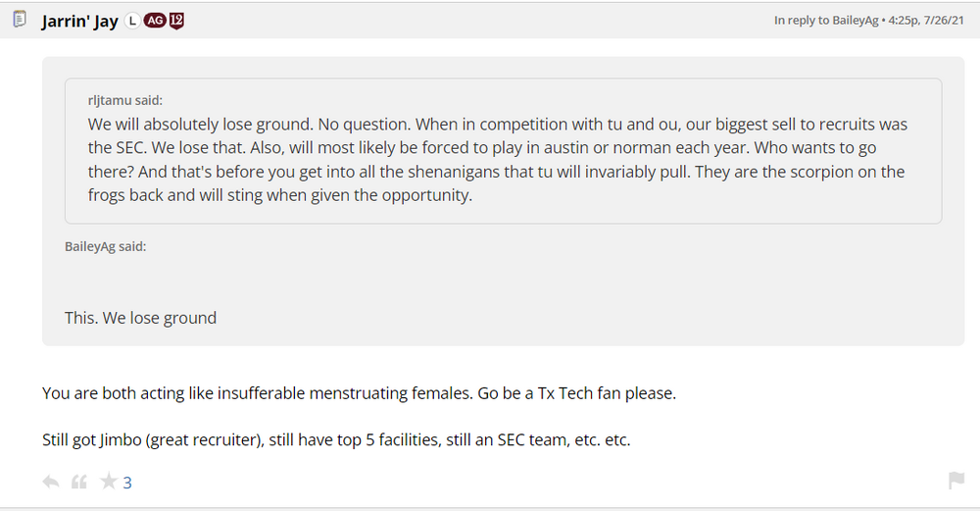Click the 'rljtamu said:' quote header

[125, 101]
